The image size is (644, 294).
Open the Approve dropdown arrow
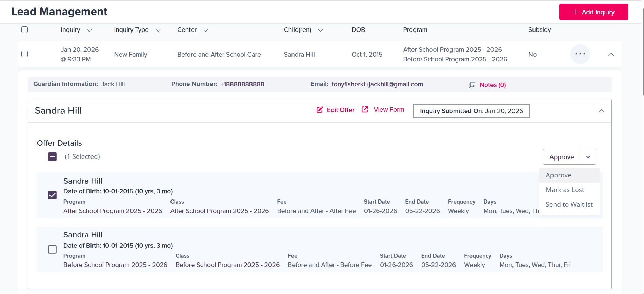point(588,157)
